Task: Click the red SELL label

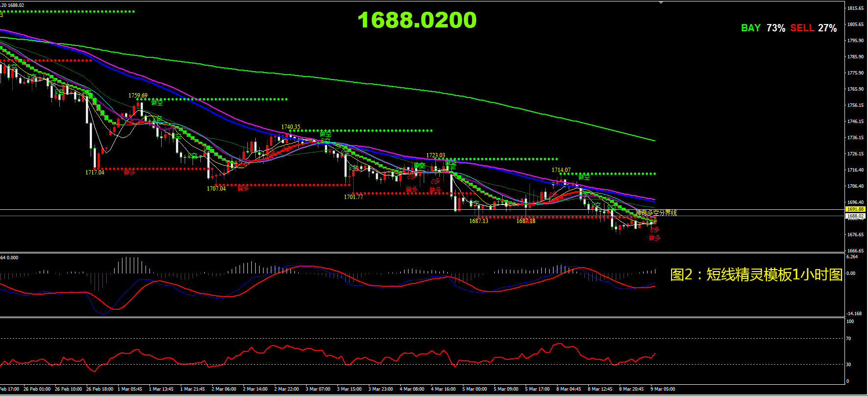Action: [802, 28]
